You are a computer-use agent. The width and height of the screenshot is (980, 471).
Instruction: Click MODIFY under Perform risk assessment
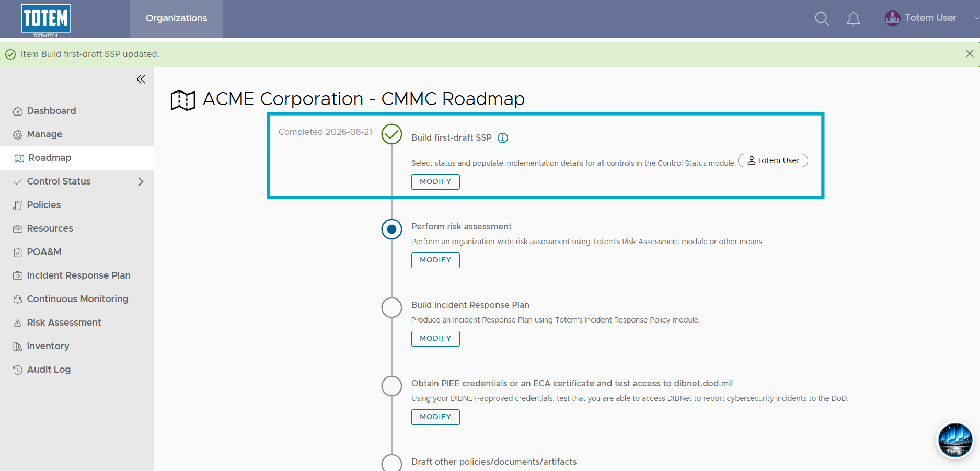(435, 260)
